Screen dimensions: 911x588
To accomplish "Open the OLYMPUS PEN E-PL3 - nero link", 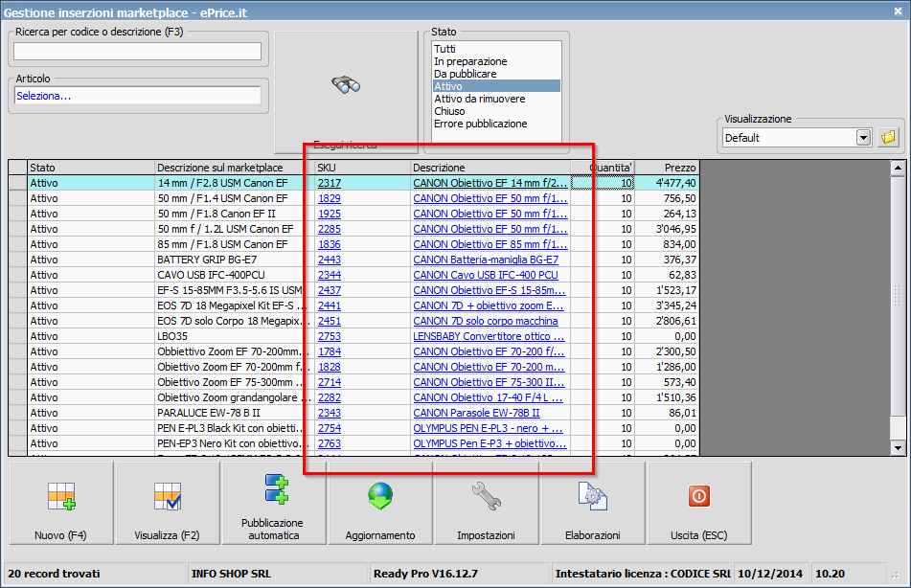I will coord(488,428).
